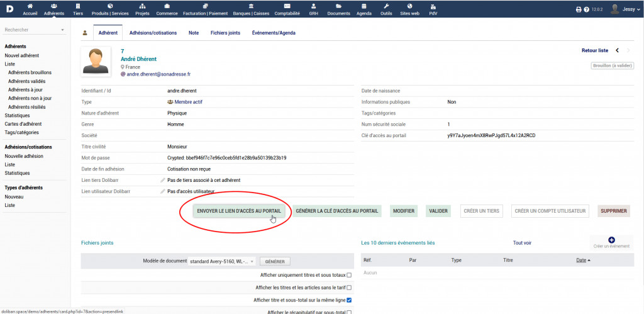Click pencil icon beside Lien tiers Dolibarr

[x=163, y=181]
